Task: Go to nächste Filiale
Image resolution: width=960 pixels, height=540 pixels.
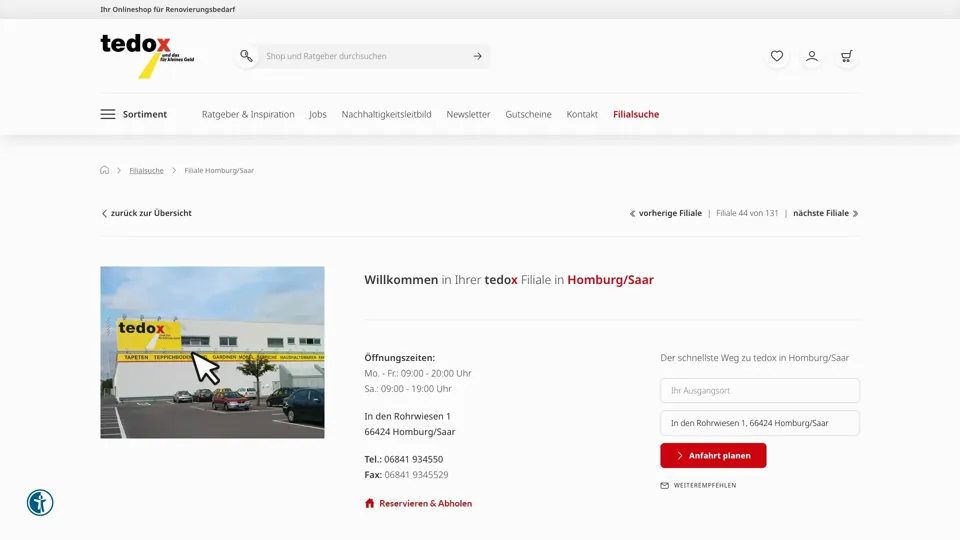Action: (821, 213)
